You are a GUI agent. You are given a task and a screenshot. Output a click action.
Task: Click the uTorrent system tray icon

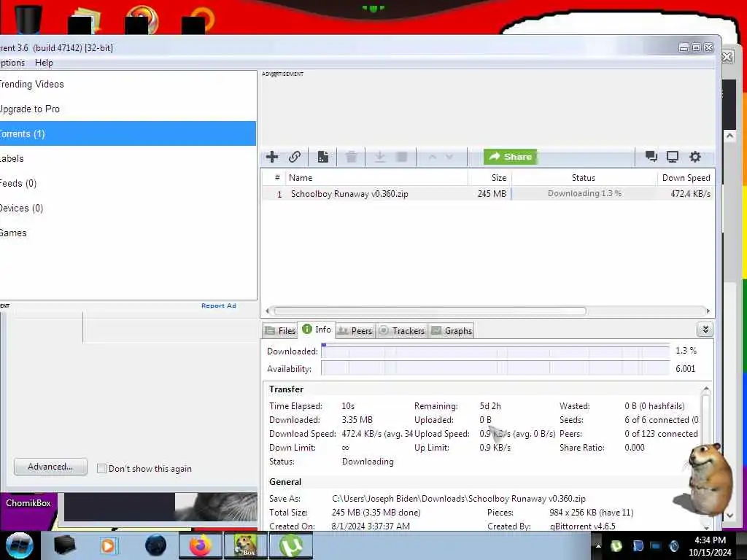(x=616, y=545)
